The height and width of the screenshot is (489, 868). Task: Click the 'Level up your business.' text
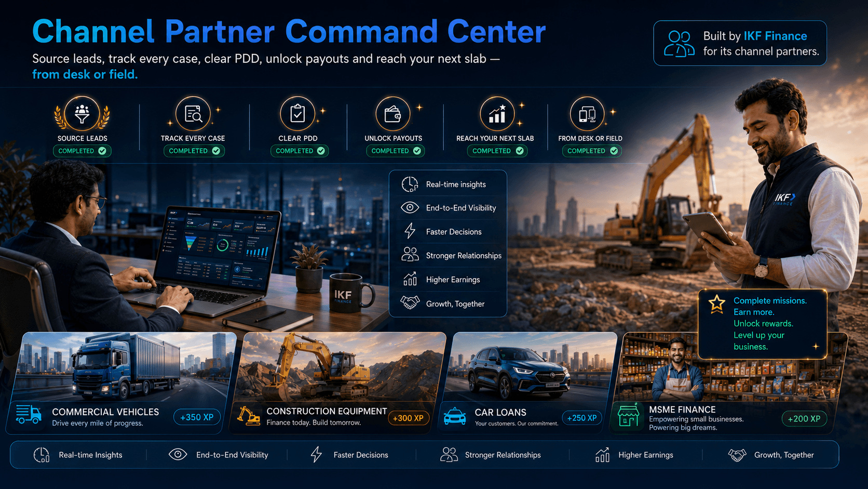pyautogui.click(x=758, y=341)
